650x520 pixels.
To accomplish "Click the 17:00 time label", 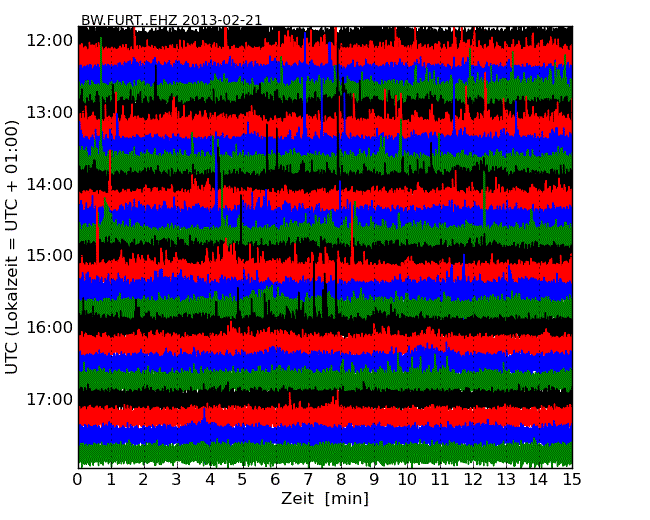I will click(50, 399).
